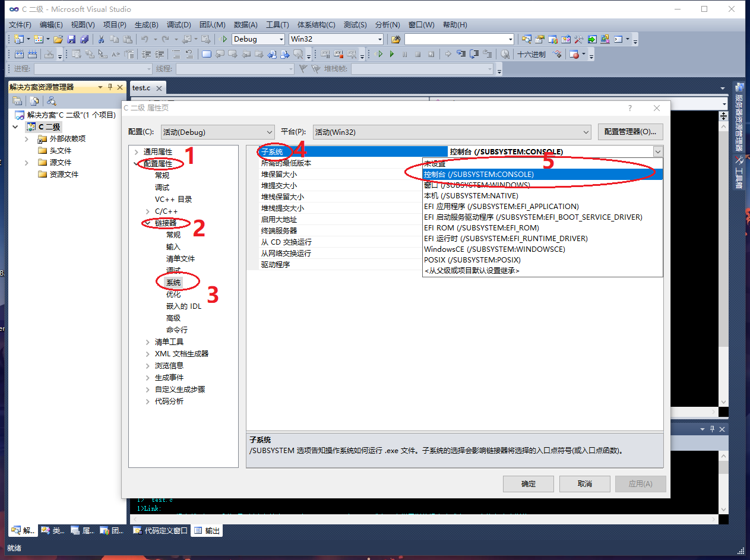Open the 生成(B) menu

[146, 24]
